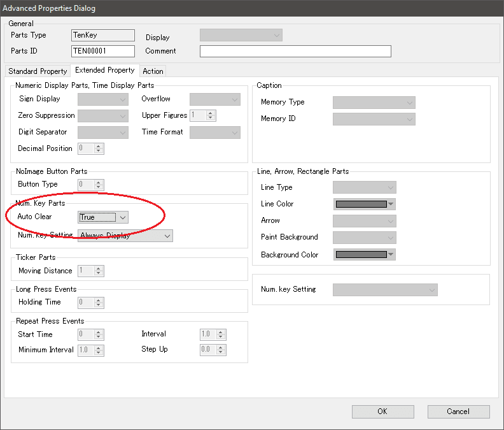Click the Cancel button
Screen dimensions: 504x430
[458, 412]
